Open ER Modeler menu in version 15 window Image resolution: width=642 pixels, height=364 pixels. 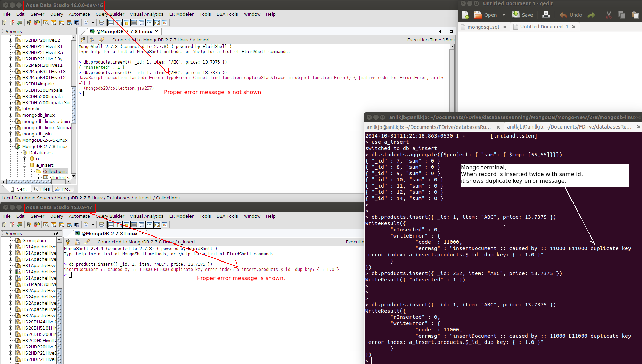pos(181,216)
